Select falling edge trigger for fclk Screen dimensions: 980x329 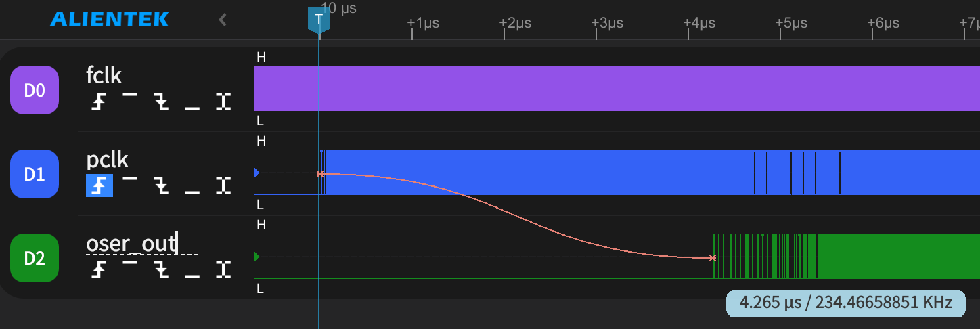pyautogui.click(x=161, y=102)
